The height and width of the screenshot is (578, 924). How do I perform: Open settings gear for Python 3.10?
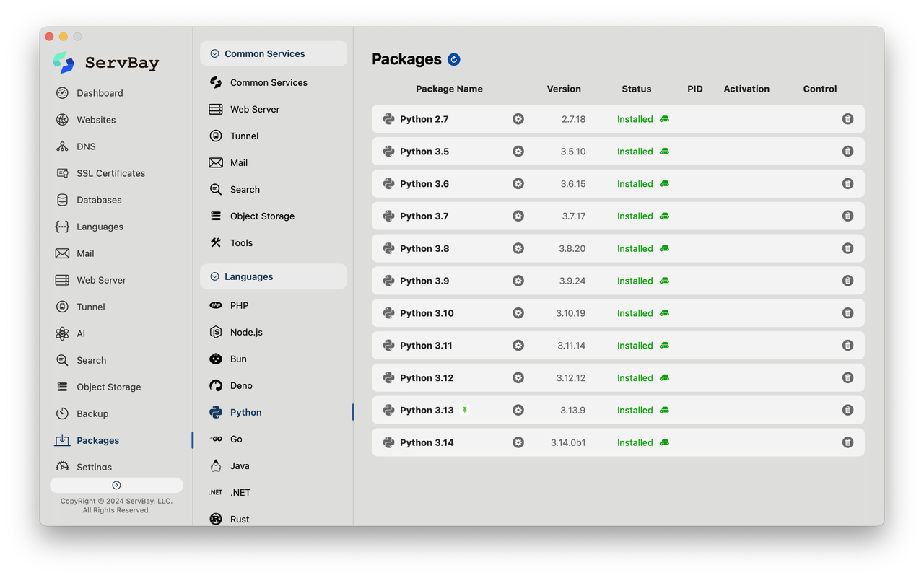518,313
